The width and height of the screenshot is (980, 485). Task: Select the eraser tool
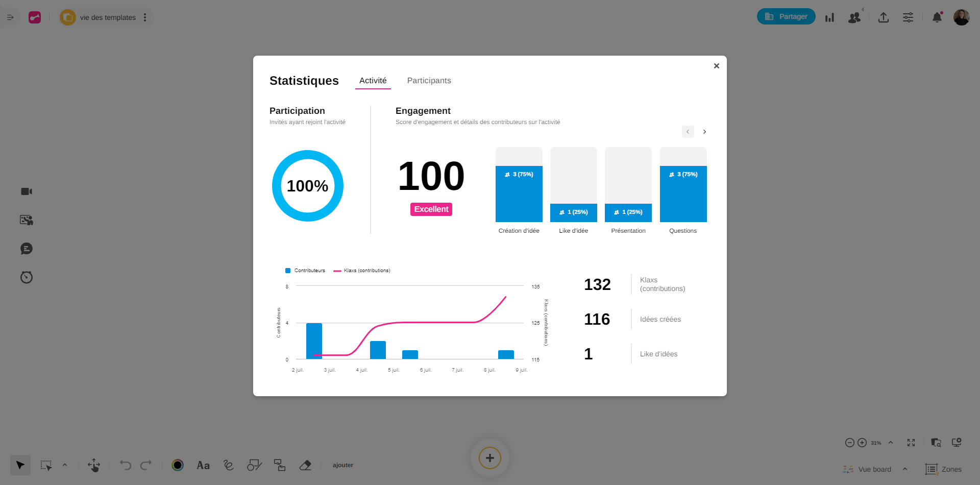pyautogui.click(x=305, y=465)
